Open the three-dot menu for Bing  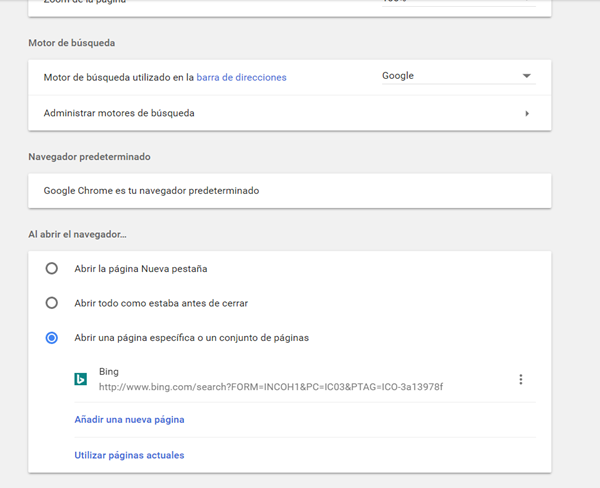pos(521,379)
